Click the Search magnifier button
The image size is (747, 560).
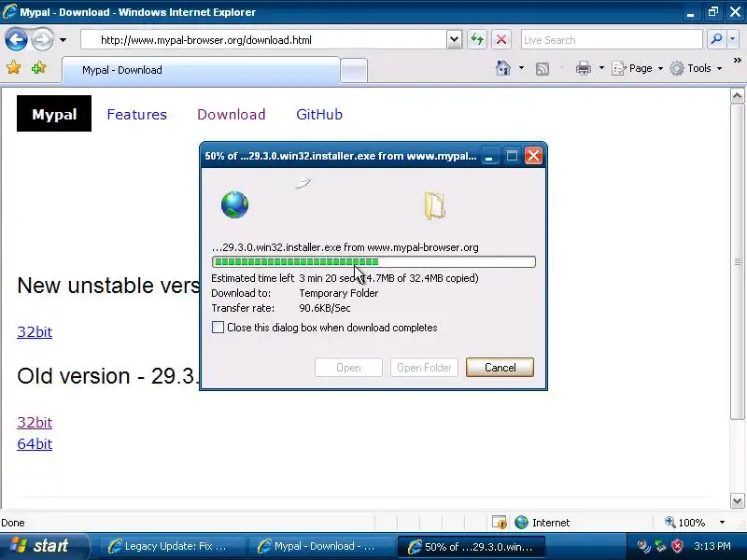point(716,39)
